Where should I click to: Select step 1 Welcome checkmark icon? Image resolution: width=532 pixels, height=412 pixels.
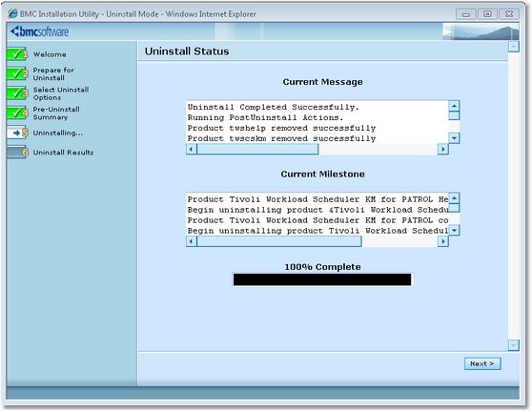coord(17,54)
